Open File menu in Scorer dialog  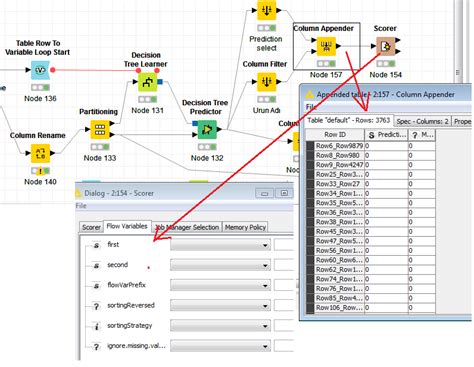81,206
